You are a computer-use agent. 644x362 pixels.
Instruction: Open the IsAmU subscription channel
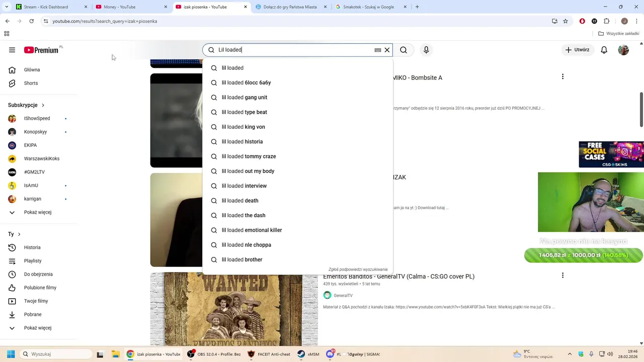pos(38,186)
